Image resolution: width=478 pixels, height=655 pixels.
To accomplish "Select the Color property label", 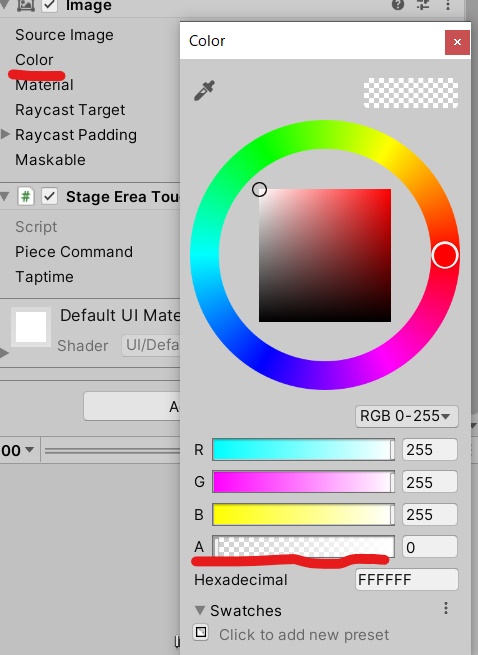I will [34, 60].
